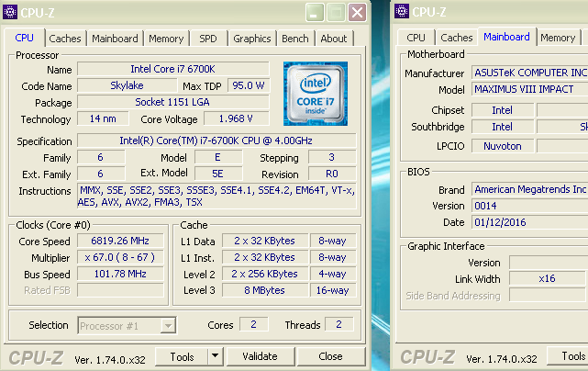Click the Intel Core i7 logo
Image resolution: width=588 pixels, height=371 pixels.
315,94
